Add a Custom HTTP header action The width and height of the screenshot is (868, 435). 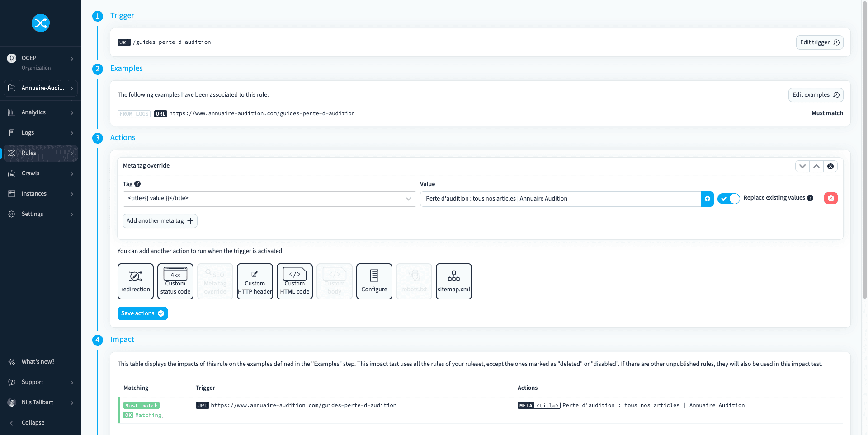(x=255, y=281)
